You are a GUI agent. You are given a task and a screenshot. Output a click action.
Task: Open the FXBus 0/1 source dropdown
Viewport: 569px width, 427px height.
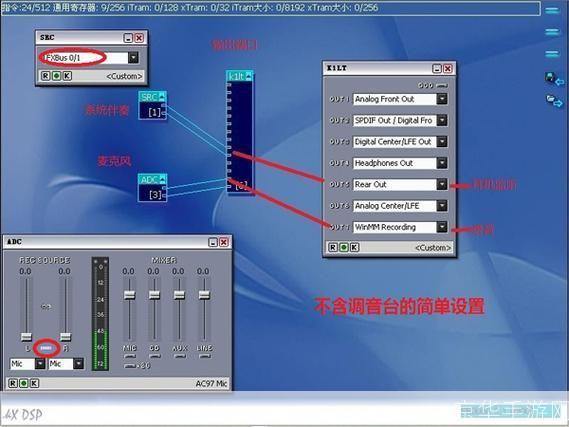tap(133, 58)
